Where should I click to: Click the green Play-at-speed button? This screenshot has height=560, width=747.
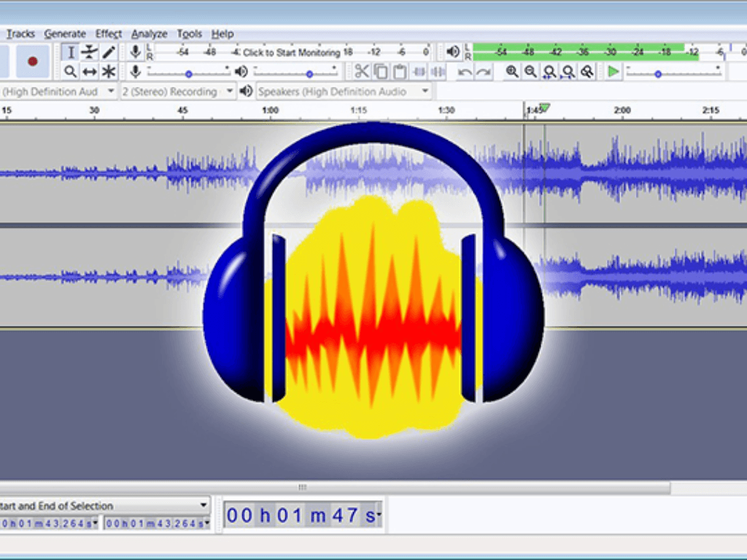614,71
